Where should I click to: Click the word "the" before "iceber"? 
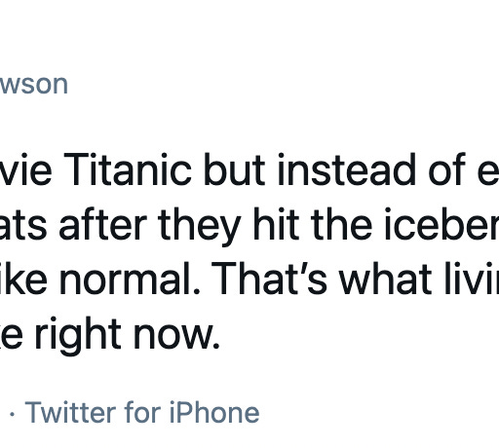pyautogui.click(x=342, y=224)
